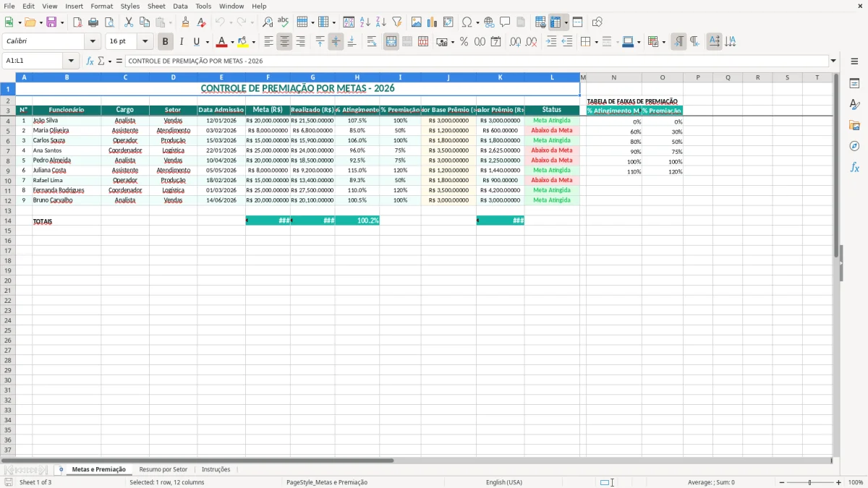Expand the formula bar
This screenshot has width=868, height=488.
point(834,61)
